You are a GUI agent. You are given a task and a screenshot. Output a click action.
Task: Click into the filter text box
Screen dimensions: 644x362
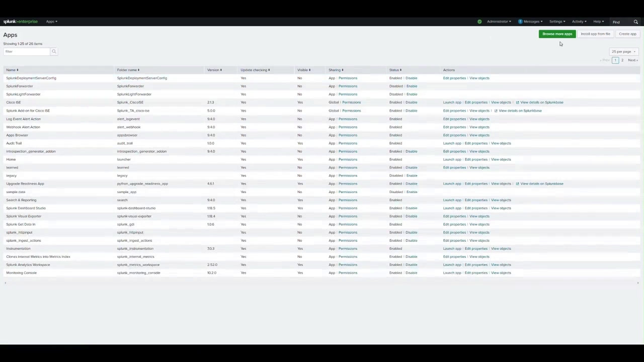pos(27,51)
